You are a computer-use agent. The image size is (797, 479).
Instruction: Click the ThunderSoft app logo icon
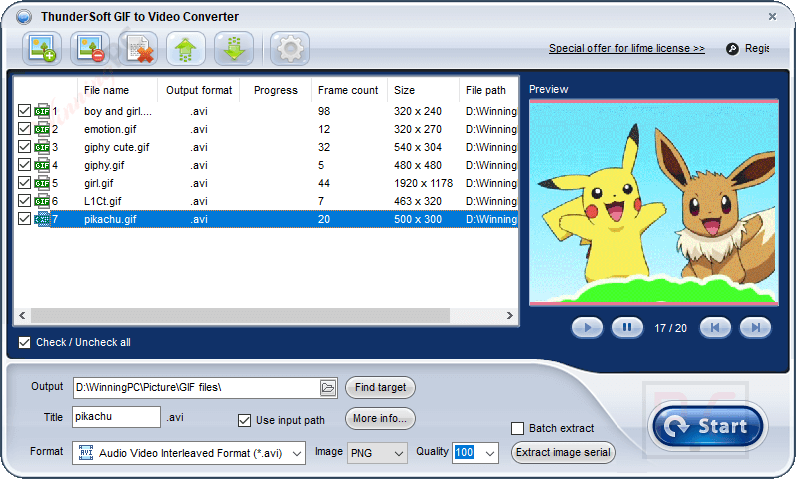tap(24, 17)
